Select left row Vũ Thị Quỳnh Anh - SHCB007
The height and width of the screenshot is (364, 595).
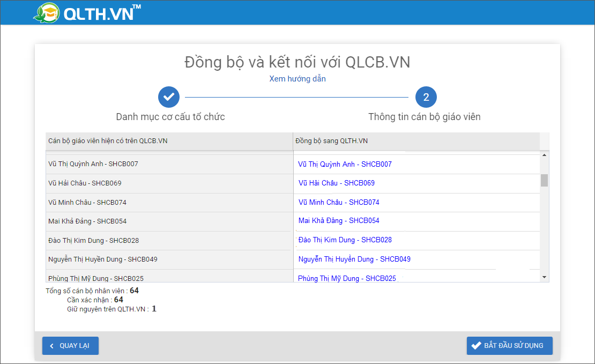point(169,164)
